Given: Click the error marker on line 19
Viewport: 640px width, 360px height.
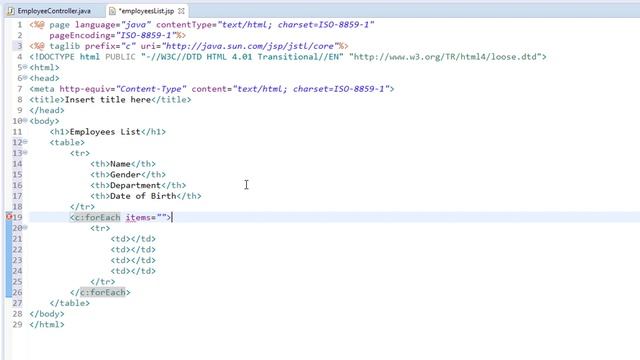Looking at the screenshot, I should point(9,217).
